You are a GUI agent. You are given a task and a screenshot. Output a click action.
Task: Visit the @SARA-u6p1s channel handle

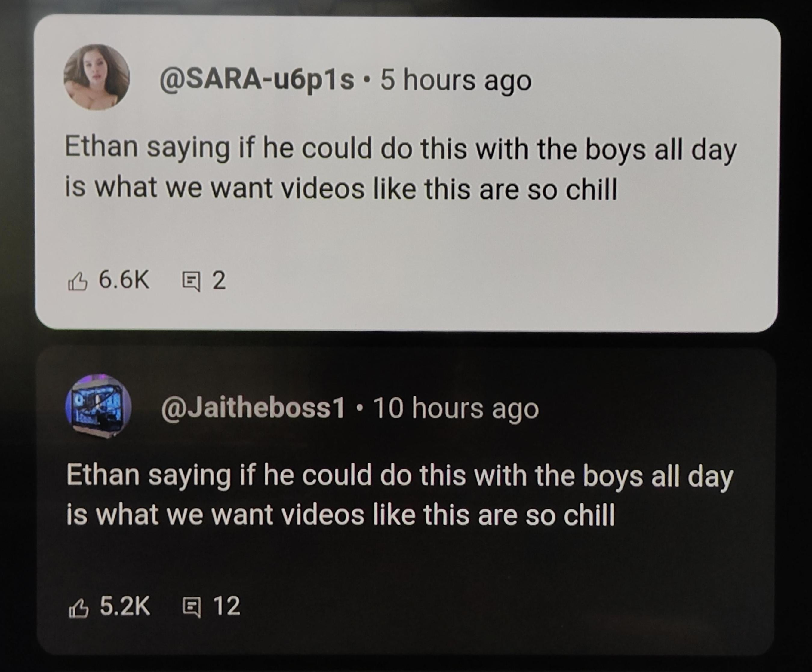(257, 81)
